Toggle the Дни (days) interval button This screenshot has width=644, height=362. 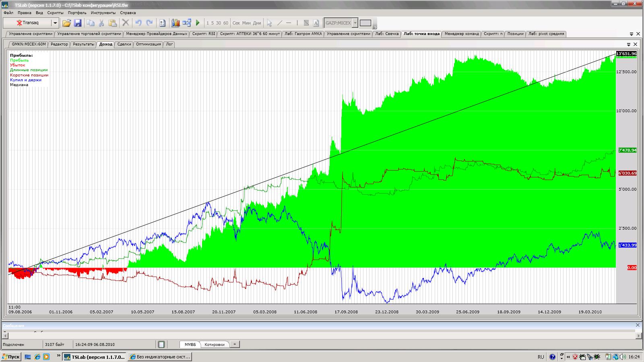point(257,23)
